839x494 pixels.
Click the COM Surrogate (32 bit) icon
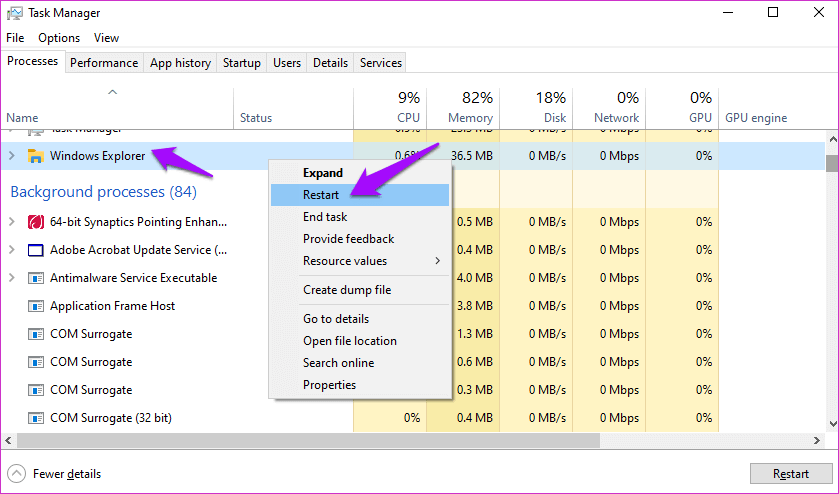35,418
